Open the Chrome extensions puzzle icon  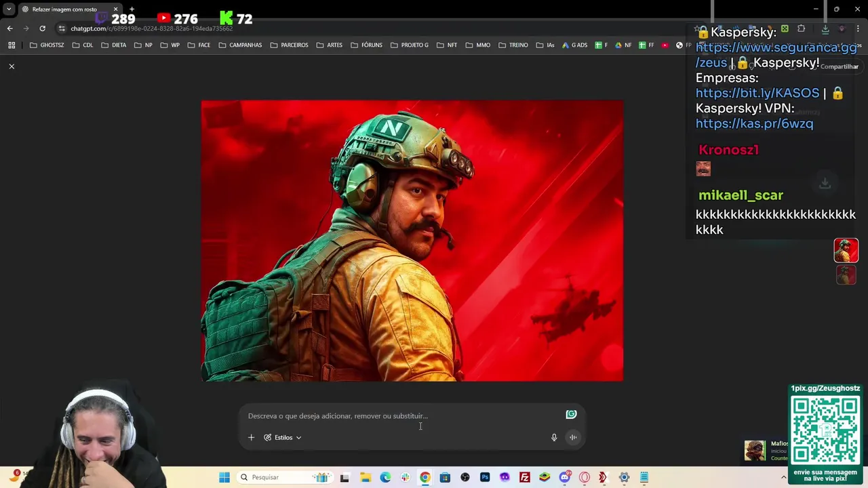801,28
